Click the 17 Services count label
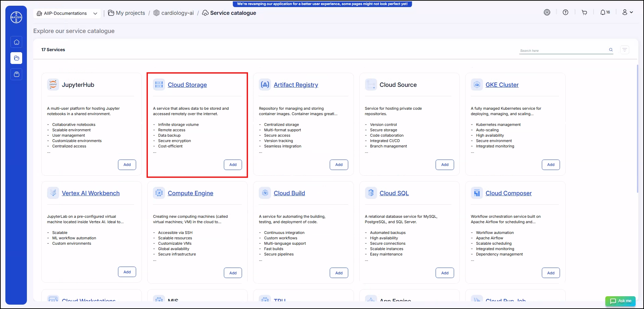The image size is (644, 309). pos(53,49)
